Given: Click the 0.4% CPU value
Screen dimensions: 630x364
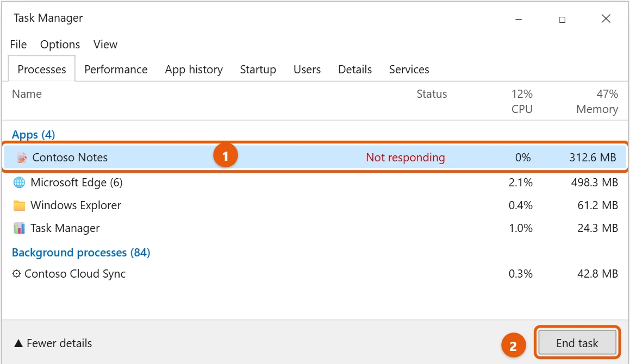Looking at the screenshot, I should click(520, 205).
